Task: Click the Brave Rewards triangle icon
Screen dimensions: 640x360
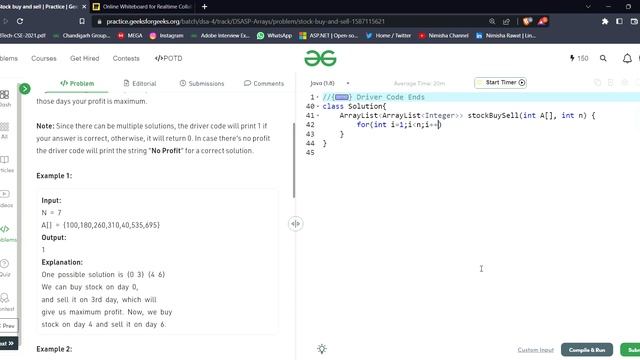Action: [x=543, y=21]
